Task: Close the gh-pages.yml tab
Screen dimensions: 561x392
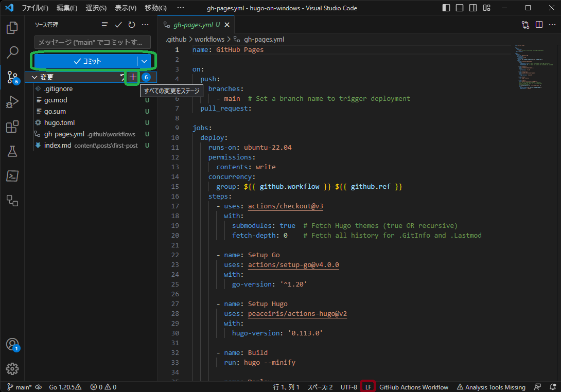Action: click(x=227, y=25)
